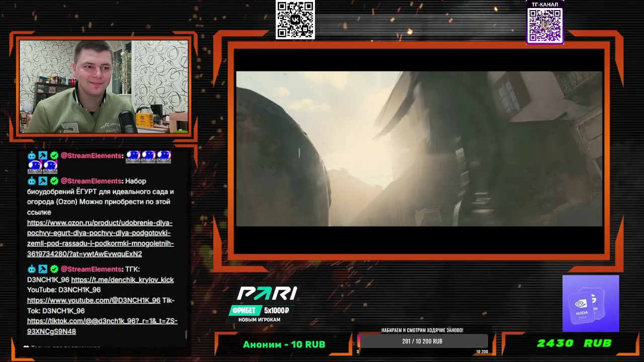This screenshot has width=644, height=362.
Task: Click the 'НОВЫМ ИГРОКАМ' text
Action: (x=260, y=320)
